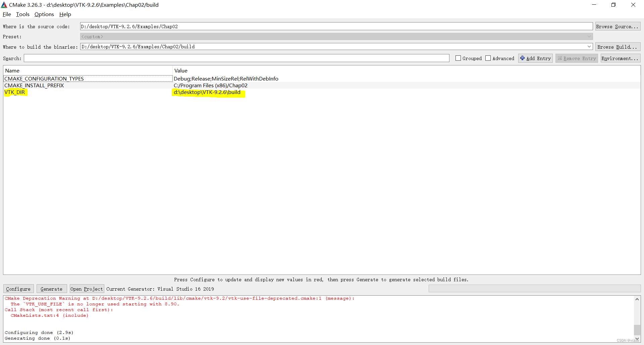Open the Options menu
The height and width of the screenshot is (345, 644).
tap(44, 14)
